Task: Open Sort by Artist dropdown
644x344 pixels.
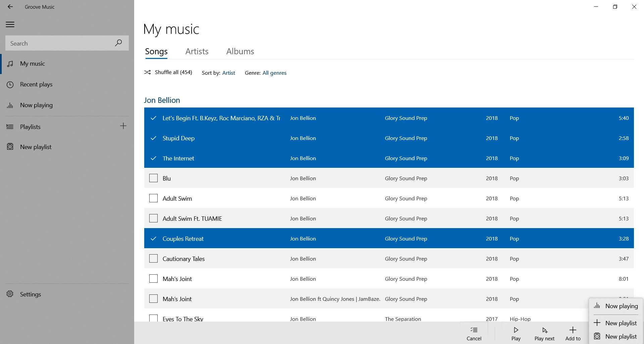Action: tap(228, 73)
